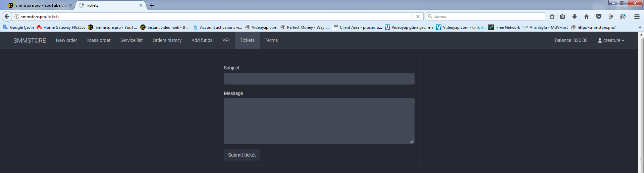This screenshot has height=173, width=644.
Task: Open Instant video rank bookmark
Action: pyautogui.click(x=165, y=27)
